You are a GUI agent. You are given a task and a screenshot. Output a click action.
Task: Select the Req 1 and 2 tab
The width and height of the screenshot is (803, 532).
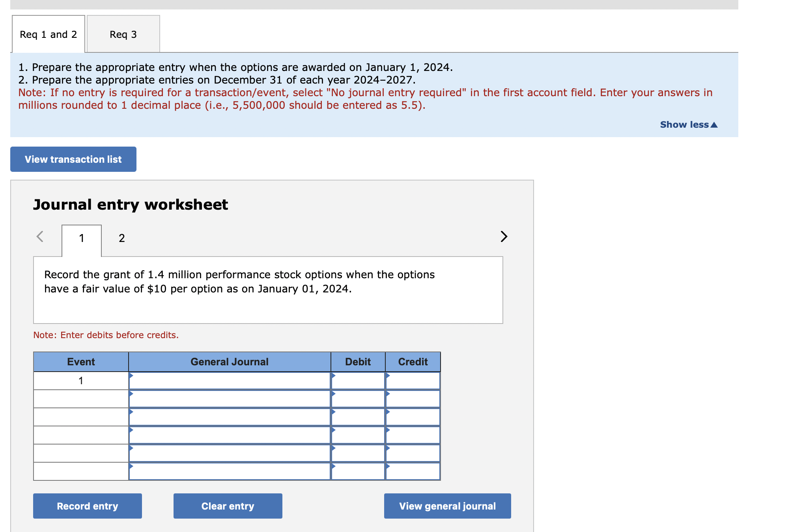tap(49, 34)
